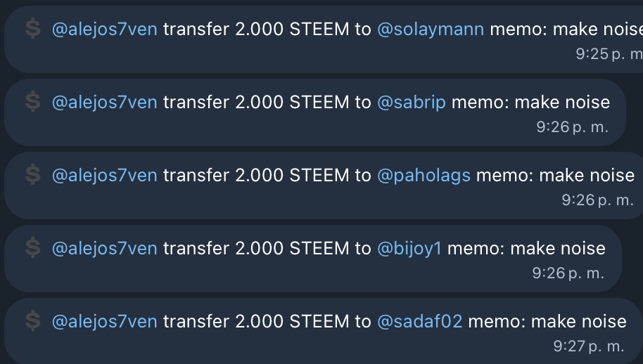Click the dollar icon on the sabrip transfer

click(33, 102)
